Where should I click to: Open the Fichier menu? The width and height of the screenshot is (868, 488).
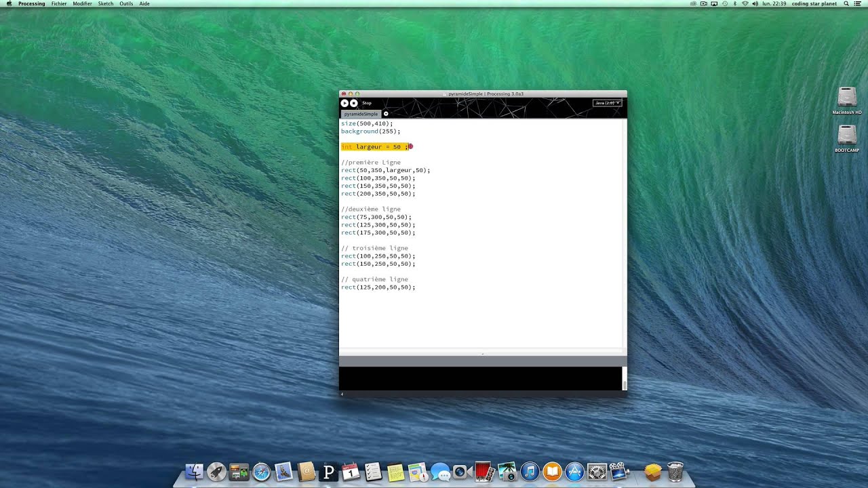click(x=59, y=3)
